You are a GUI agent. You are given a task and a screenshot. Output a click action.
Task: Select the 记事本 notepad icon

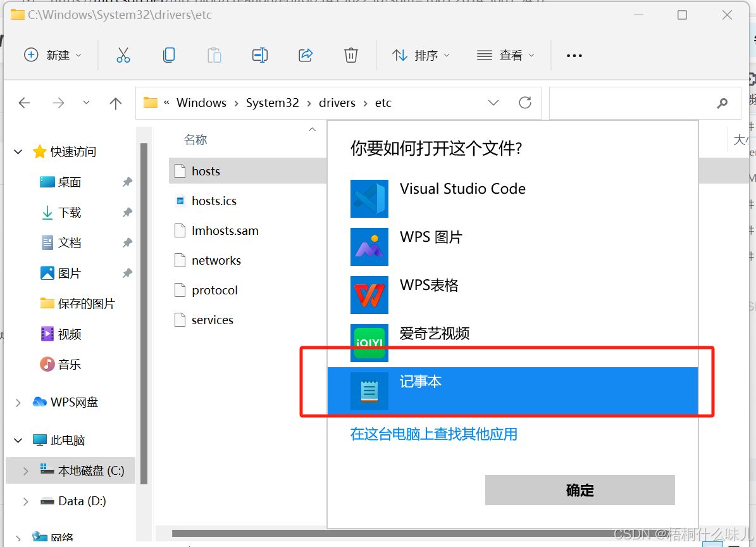click(x=369, y=391)
